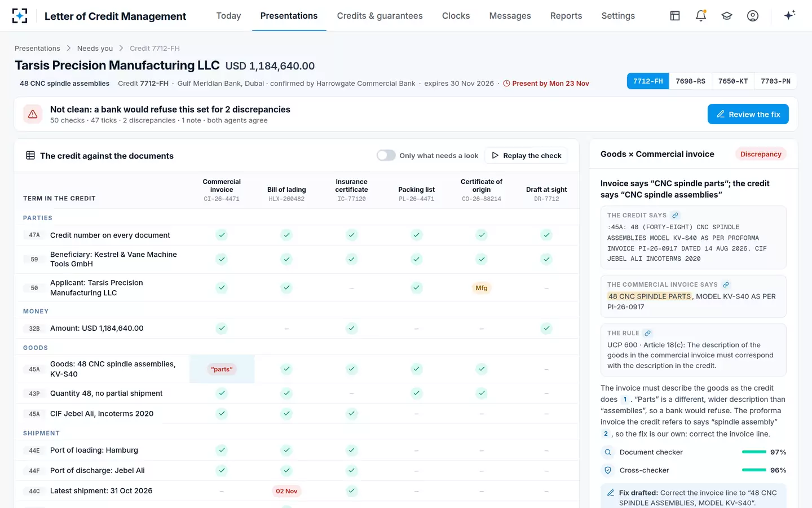The image size is (812, 508).
Task: Open the graduation cap learning icon
Action: pos(727,16)
